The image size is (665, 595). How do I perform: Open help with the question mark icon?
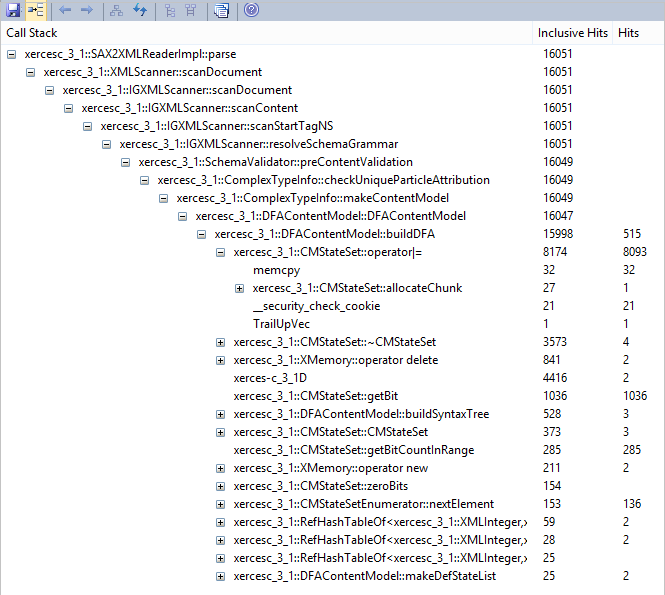[251, 10]
